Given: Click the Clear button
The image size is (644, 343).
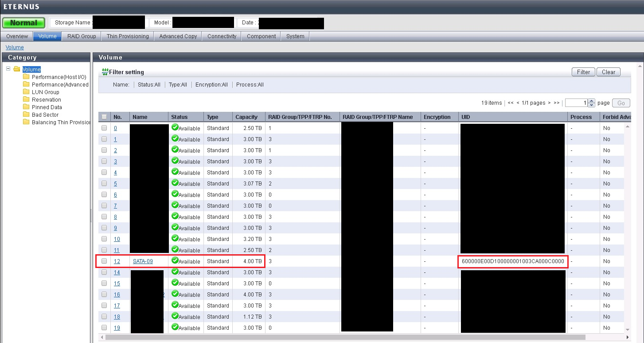Looking at the screenshot, I should (608, 72).
